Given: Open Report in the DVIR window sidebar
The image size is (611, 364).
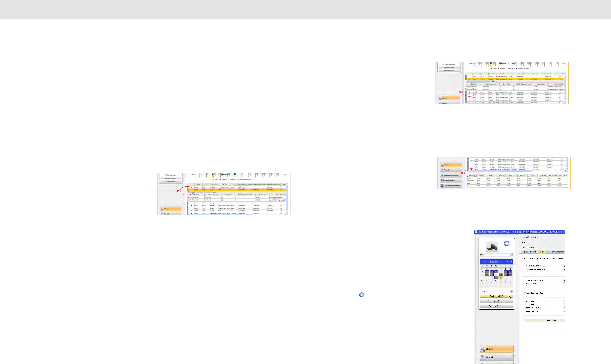Looking at the screenshot, I should click(x=496, y=357).
